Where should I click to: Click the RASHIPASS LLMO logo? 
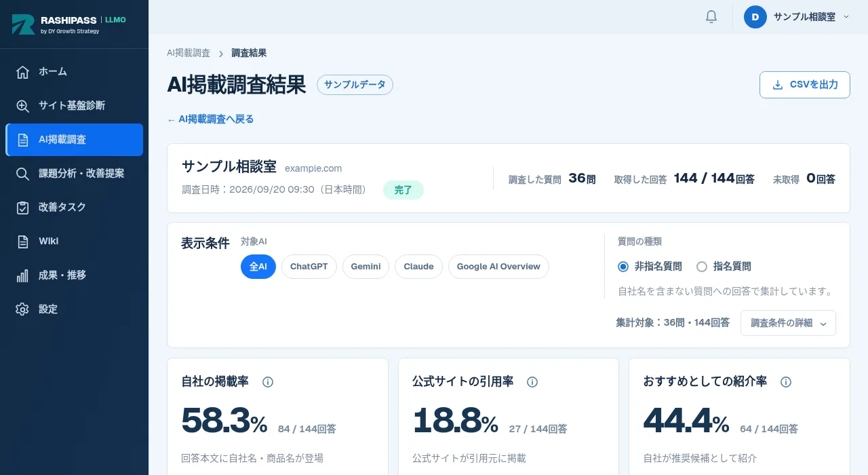click(x=69, y=24)
